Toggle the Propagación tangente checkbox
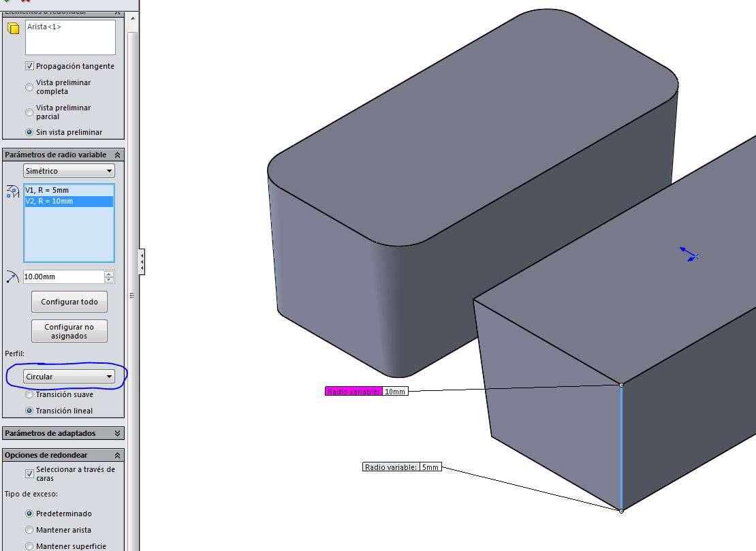Viewport: 756px width, 551px height. click(30, 66)
